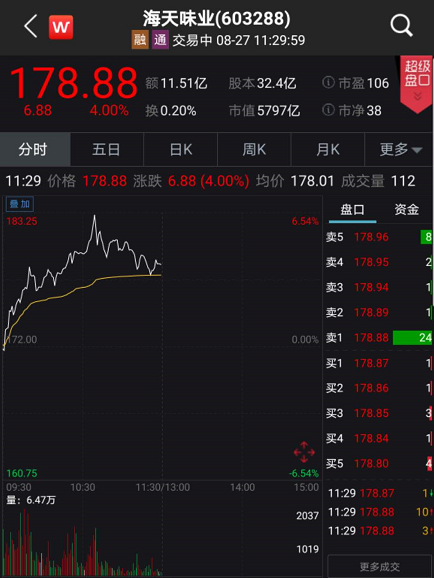This screenshot has width=434, height=578.
Task: Tap the 卖1 178.88 order row
Action: [x=379, y=338]
